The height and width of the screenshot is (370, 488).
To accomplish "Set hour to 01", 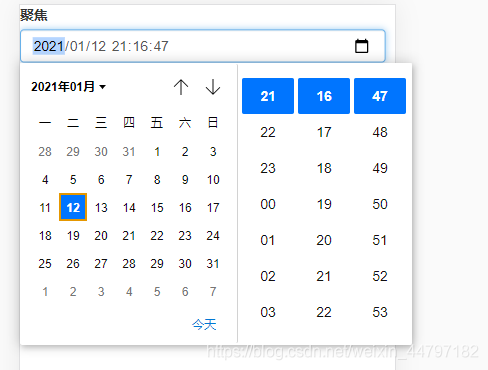I will tap(268, 240).
